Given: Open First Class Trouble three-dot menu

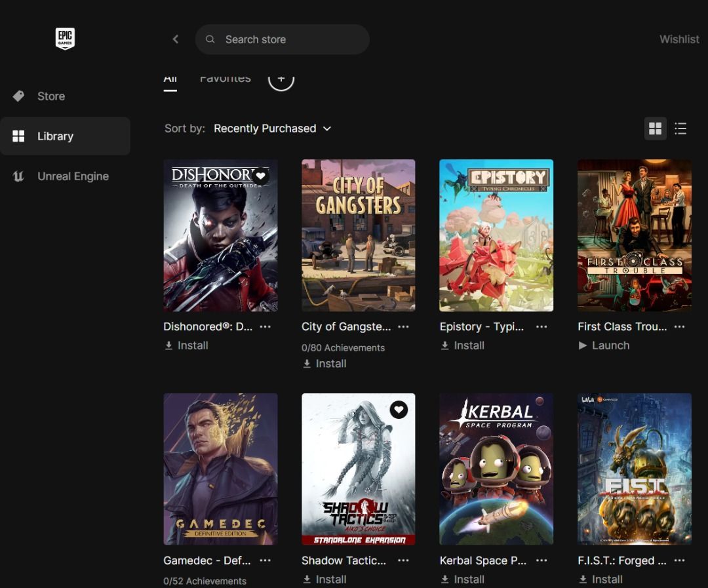Looking at the screenshot, I should (680, 326).
